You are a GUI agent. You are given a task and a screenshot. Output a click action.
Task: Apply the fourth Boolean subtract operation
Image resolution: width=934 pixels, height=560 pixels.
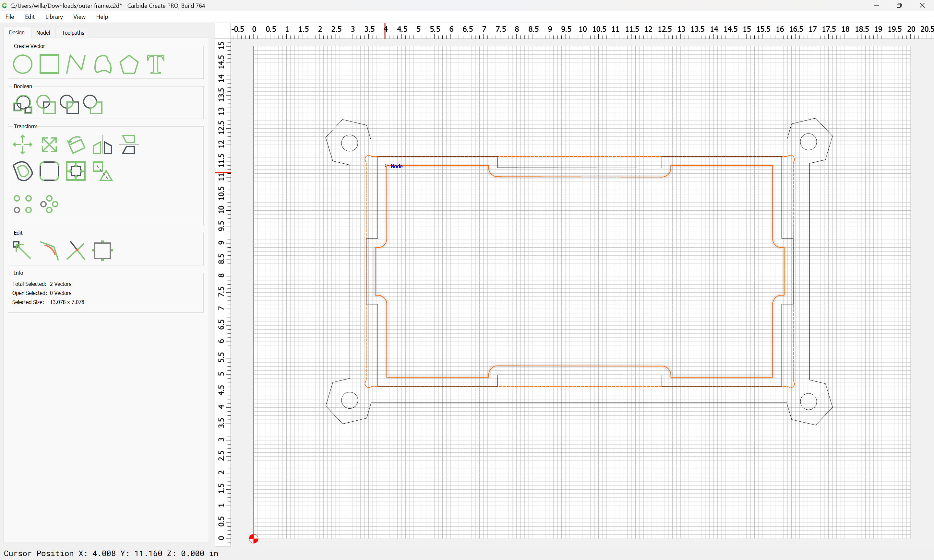[93, 105]
